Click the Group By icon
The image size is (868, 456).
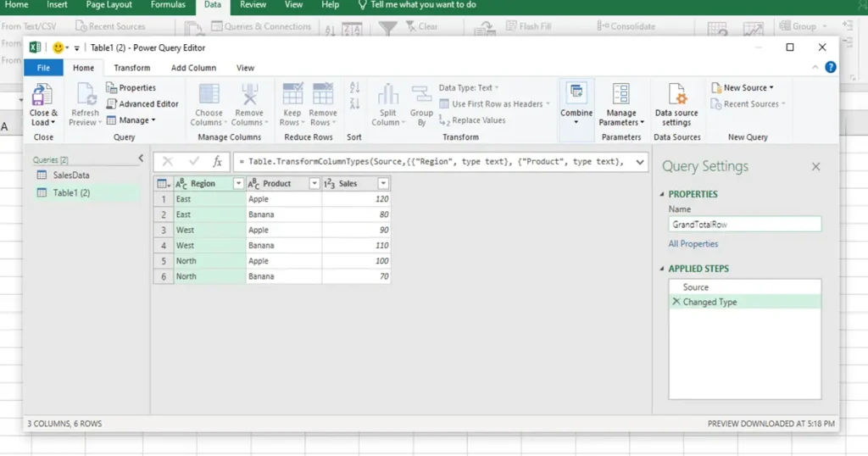pyautogui.click(x=421, y=94)
